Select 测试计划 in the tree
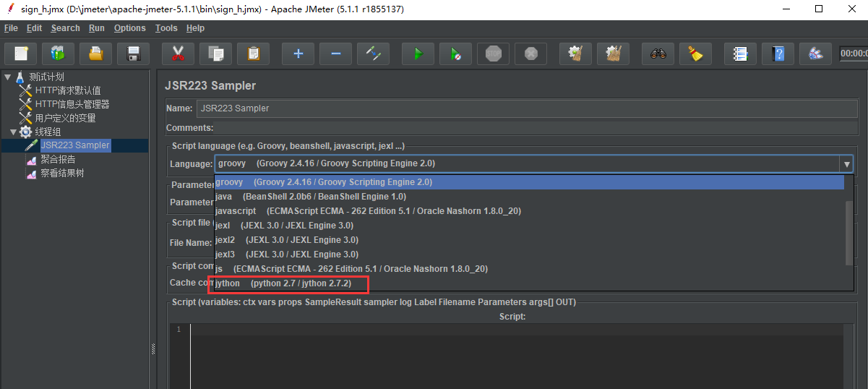This screenshot has height=389, width=868. (x=46, y=77)
